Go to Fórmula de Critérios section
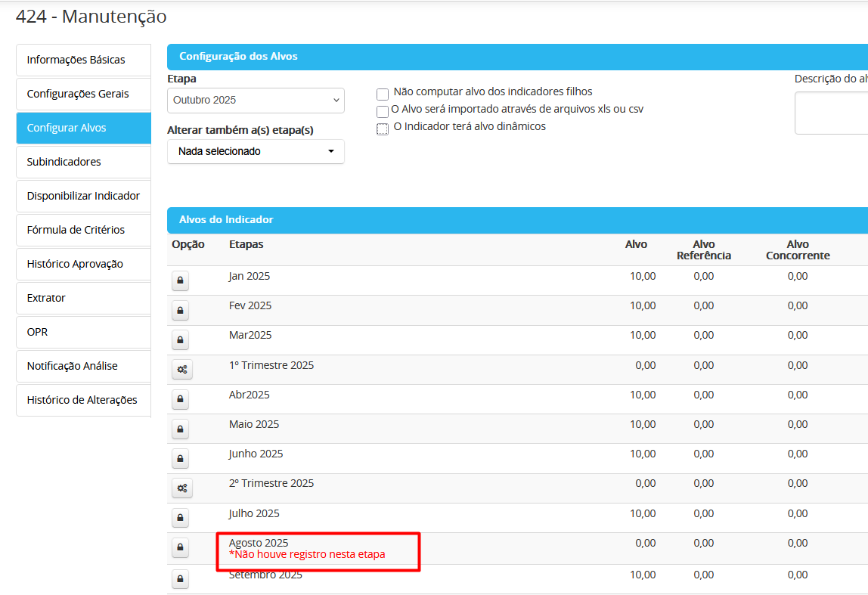The height and width of the screenshot is (595, 868). point(83,230)
